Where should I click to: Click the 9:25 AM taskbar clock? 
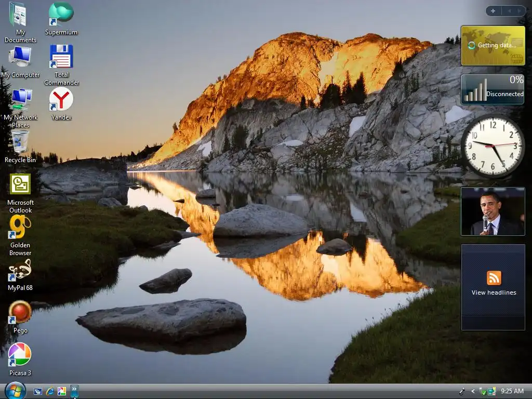(x=512, y=391)
